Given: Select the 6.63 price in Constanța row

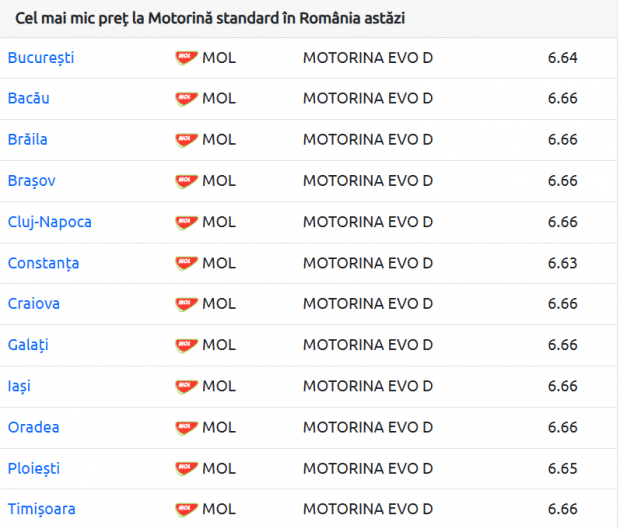Looking at the screenshot, I should [562, 263].
